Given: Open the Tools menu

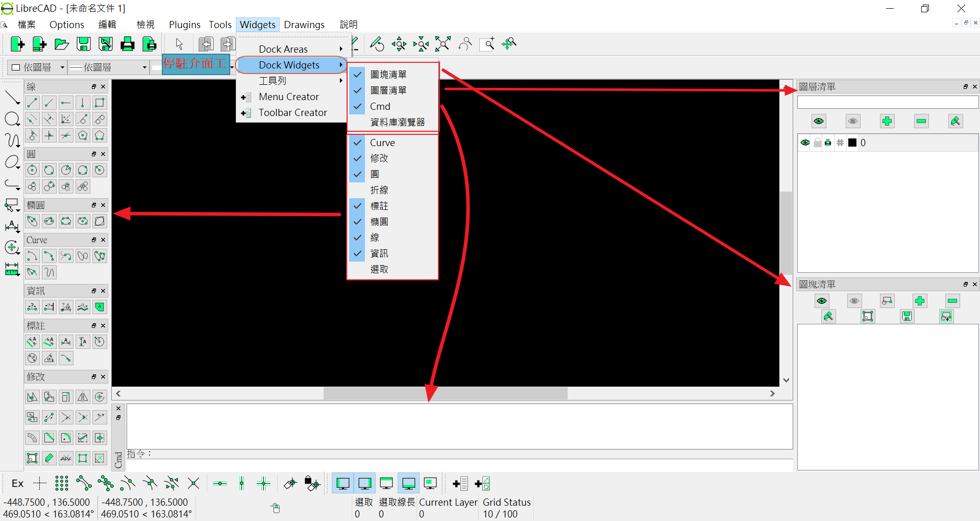Looking at the screenshot, I should coord(220,25).
